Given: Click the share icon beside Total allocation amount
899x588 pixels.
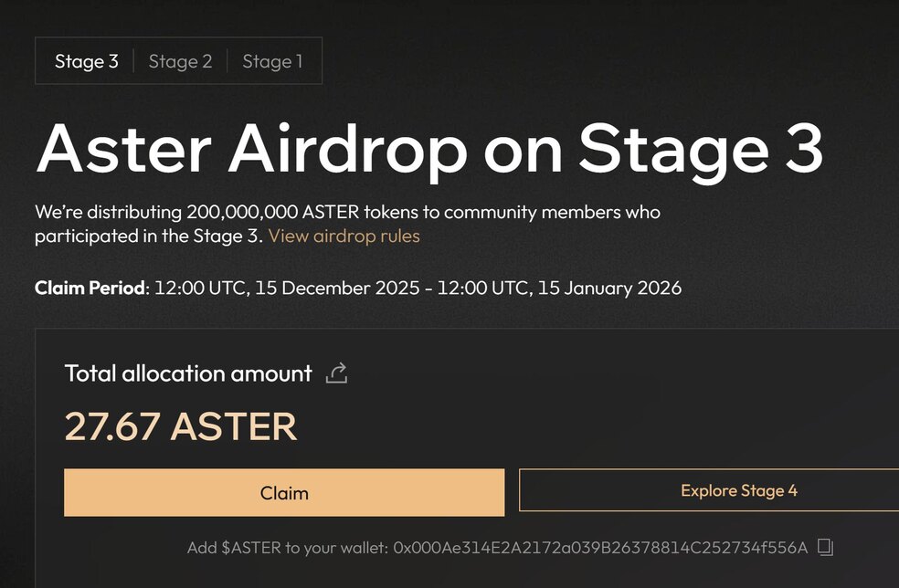Looking at the screenshot, I should pyautogui.click(x=336, y=373).
